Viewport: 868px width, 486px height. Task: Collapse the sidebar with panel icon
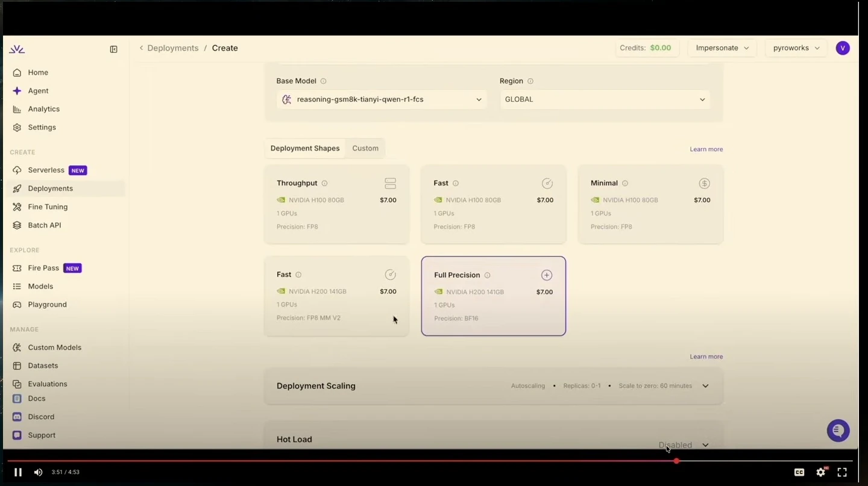tap(113, 49)
